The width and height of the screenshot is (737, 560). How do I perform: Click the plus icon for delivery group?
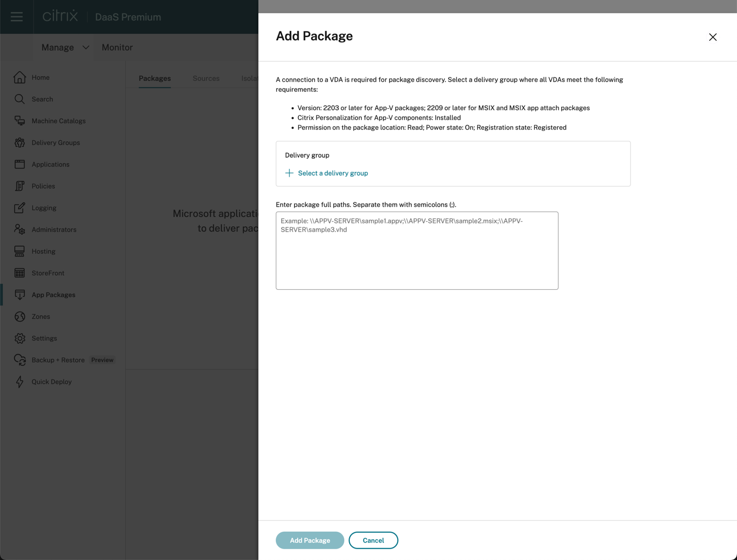[x=289, y=173]
